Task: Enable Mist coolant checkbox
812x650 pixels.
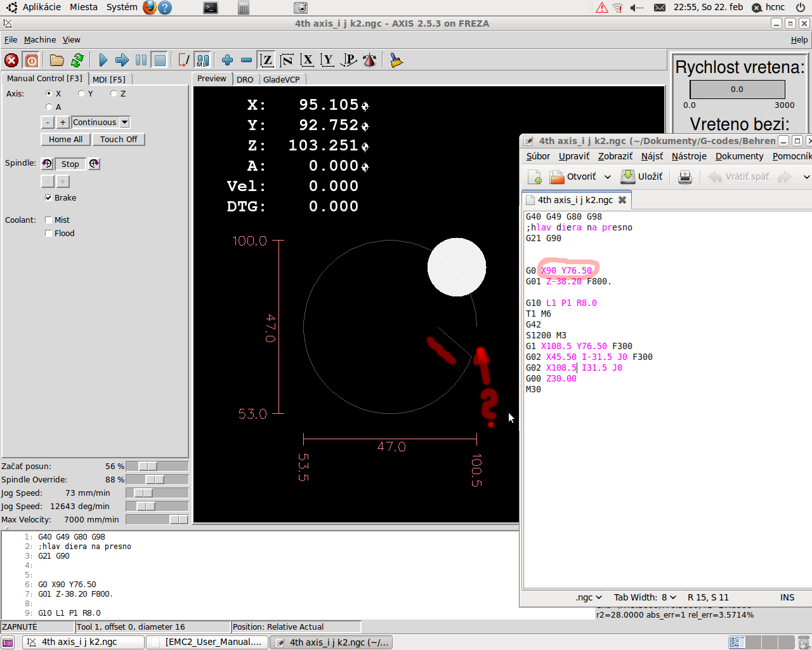Action: click(x=49, y=220)
